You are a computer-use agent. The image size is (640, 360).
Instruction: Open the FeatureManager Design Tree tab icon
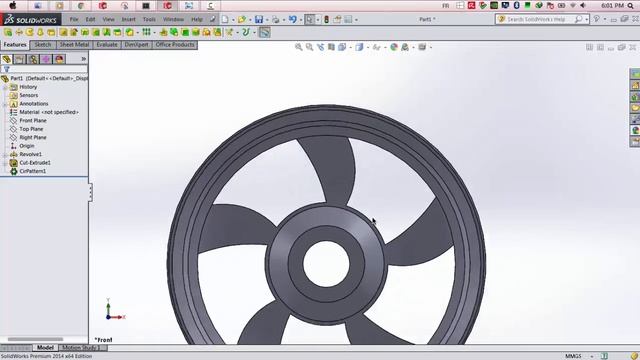coord(7,59)
